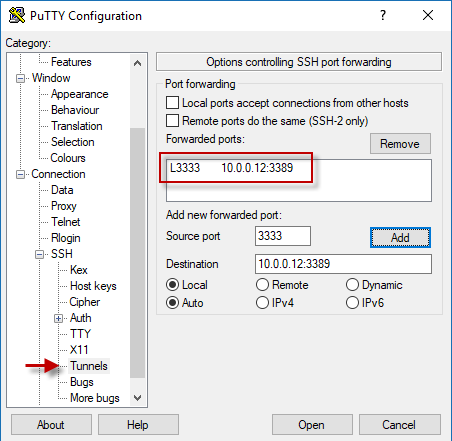Select the SSH category
Image resolution: width=452 pixels, height=441 pixels.
tap(62, 254)
